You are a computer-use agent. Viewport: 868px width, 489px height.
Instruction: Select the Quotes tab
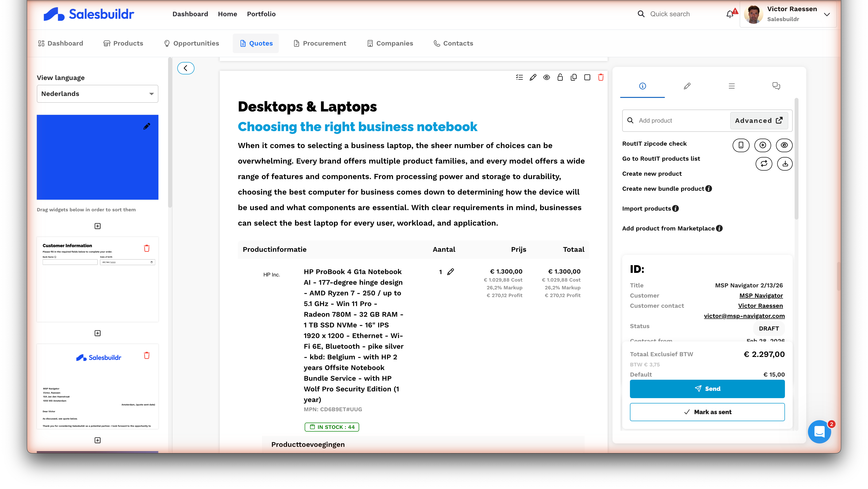pos(256,43)
